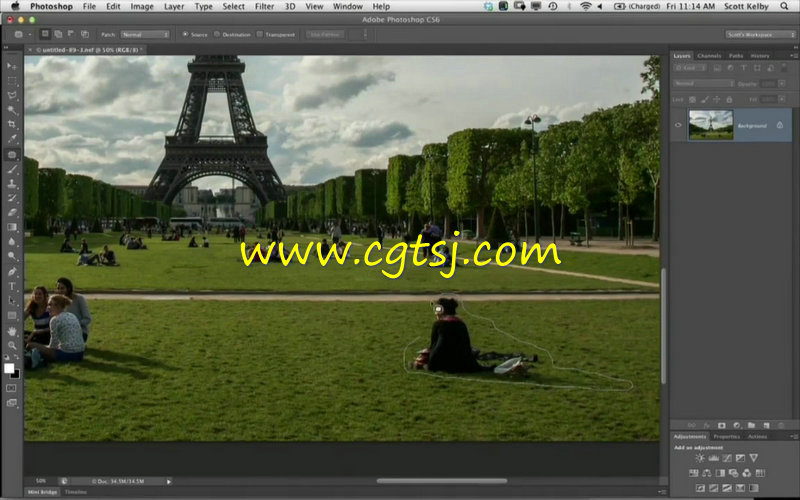
Task: Toggle lock transparent pixels
Action: pyautogui.click(x=692, y=99)
